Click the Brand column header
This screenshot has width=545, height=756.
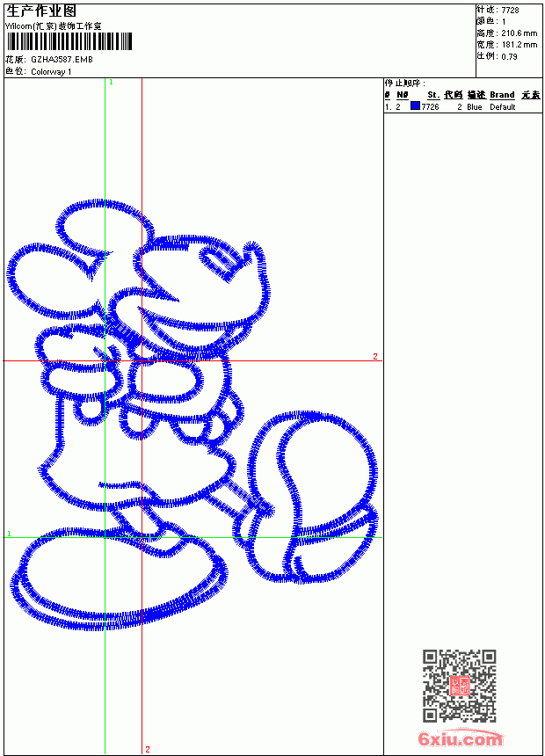pyautogui.click(x=502, y=95)
